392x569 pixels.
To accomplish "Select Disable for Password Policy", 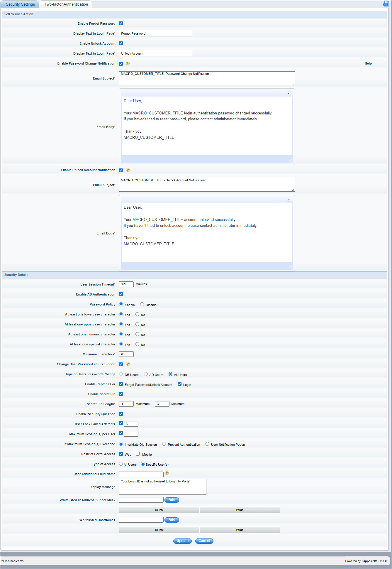I will coord(142,304).
